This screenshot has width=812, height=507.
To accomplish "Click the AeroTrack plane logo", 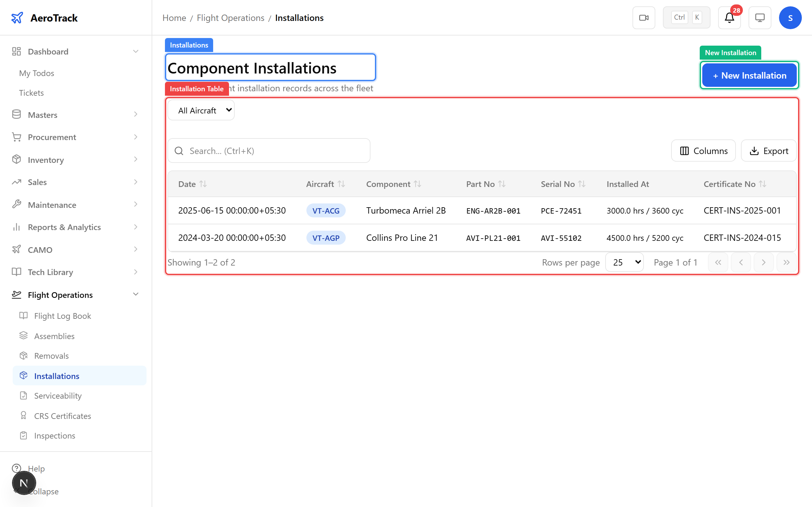I will (x=17, y=18).
